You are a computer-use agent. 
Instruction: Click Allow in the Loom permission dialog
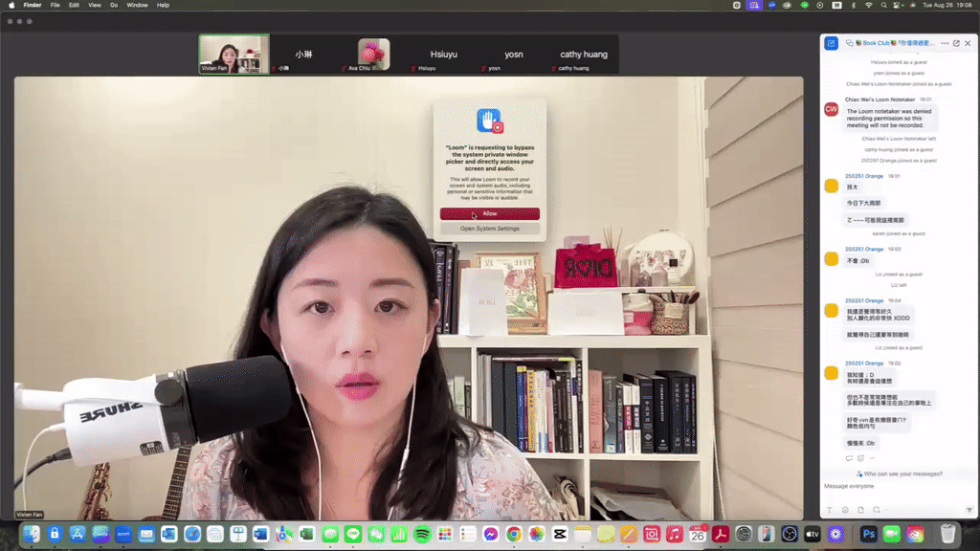coord(489,214)
